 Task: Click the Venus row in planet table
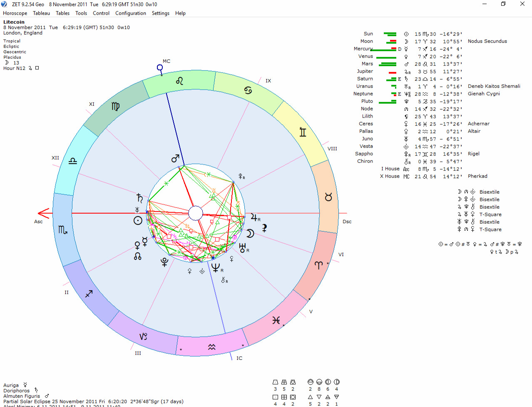tap(410, 57)
